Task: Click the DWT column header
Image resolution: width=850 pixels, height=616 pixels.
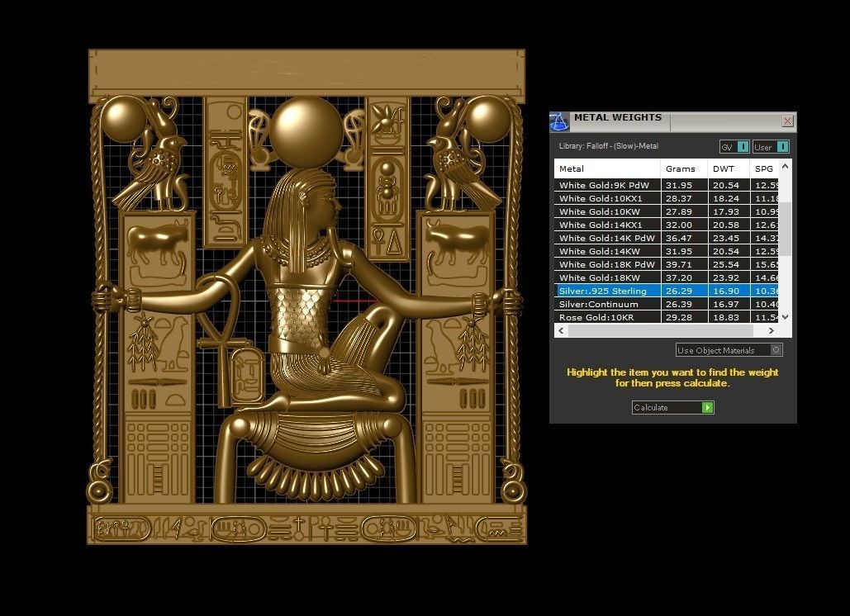Action: [729, 169]
